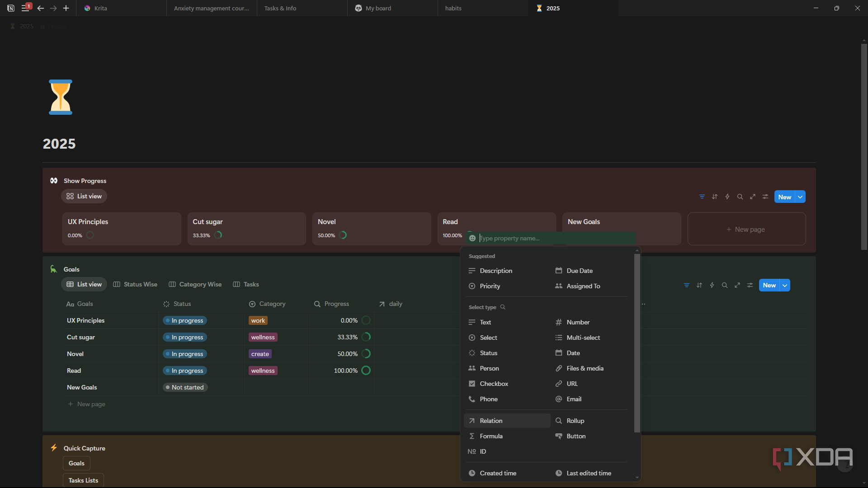The width and height of the screenshot is (868, 488).
Task: Open a new tab with plus icon
Action: [x=66, y=8]
